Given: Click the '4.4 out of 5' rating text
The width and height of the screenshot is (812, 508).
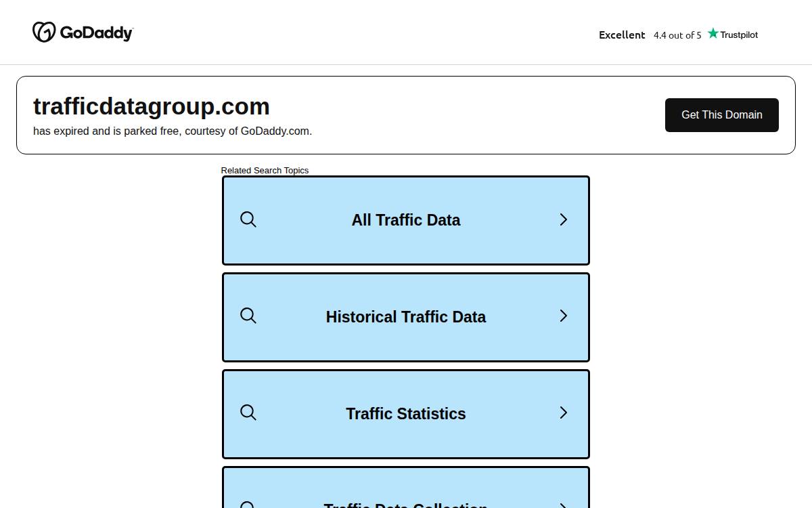Looking at the screenshot, I should pos(677,35).
